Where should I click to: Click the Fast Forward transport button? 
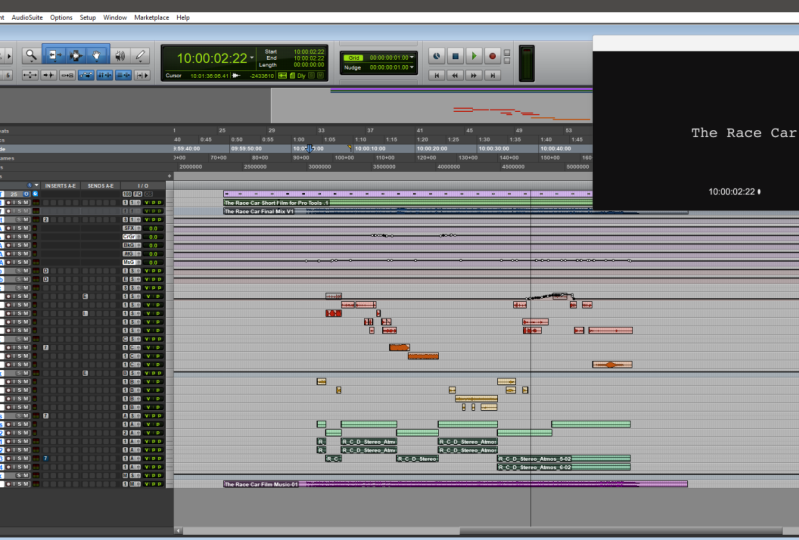[474, 75]
